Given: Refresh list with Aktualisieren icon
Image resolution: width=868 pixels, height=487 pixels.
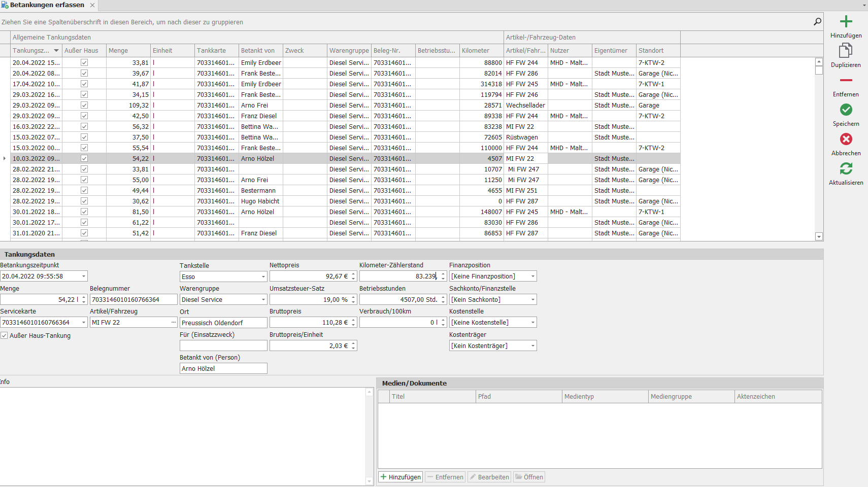Looking at the screenshot, I should tap(846, 168).
